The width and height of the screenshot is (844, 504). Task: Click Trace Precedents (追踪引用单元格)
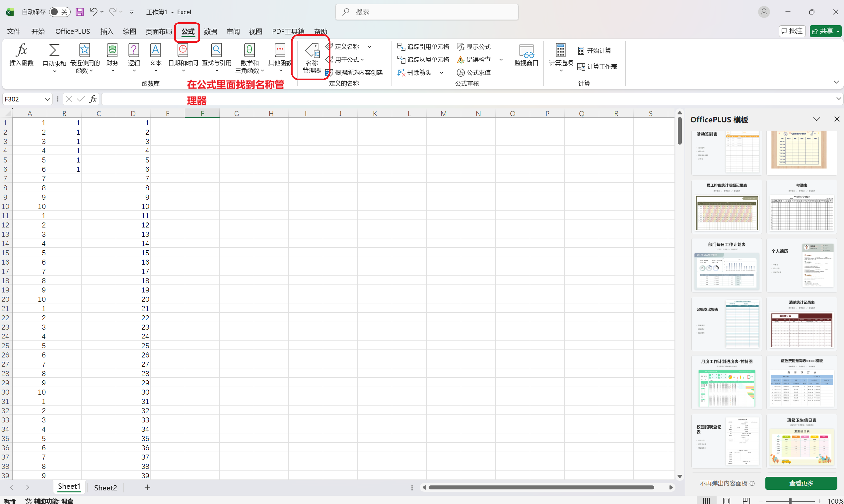[423, 46]
